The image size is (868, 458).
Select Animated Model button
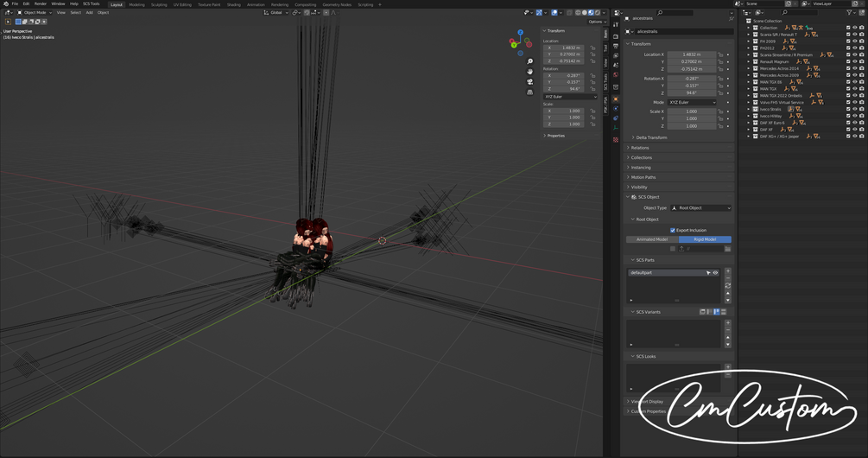pos(652,239)
